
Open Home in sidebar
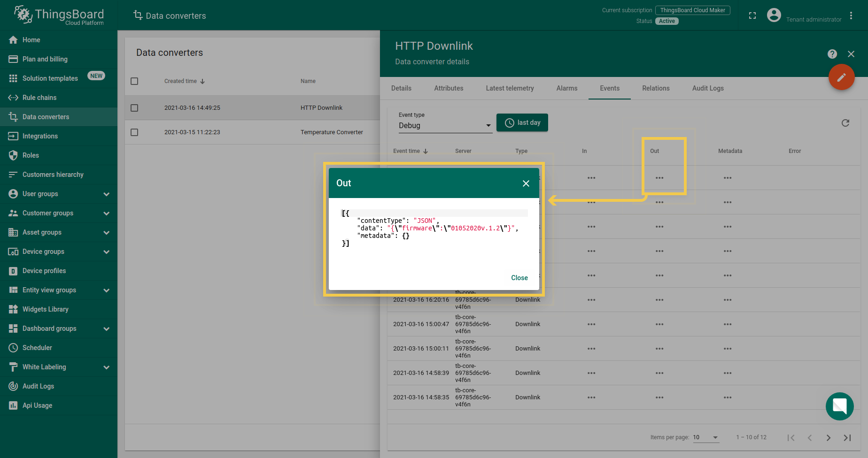click(x=58, y=40)
